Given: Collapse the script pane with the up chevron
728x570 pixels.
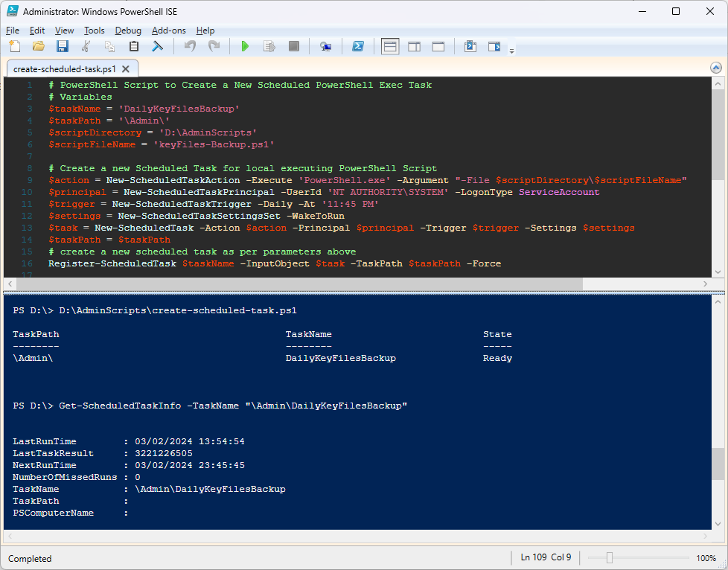Looking at the screenshot, I should tap(716, 68).
